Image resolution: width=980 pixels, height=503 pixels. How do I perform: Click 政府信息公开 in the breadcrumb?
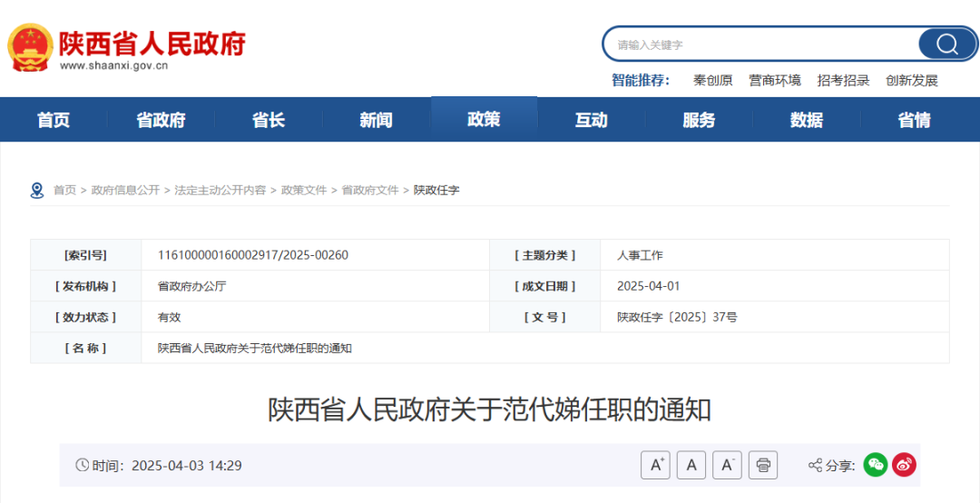click(x=125, y=190)
